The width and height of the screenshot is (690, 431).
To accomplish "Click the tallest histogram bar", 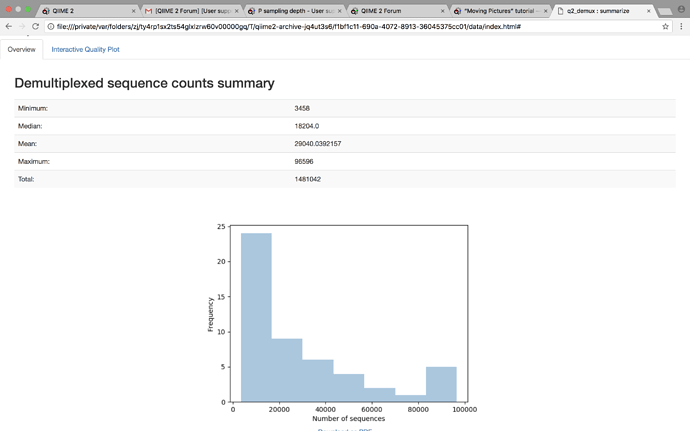I will point(256,318).
